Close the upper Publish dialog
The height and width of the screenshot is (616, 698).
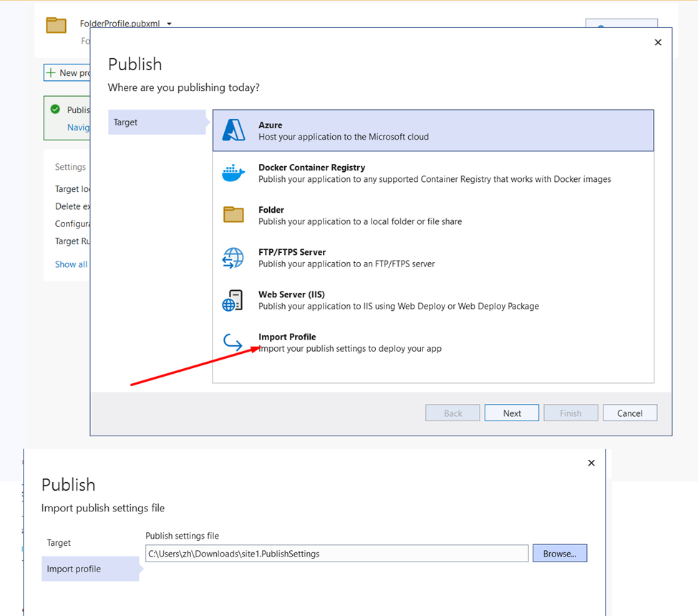point(658,42)
